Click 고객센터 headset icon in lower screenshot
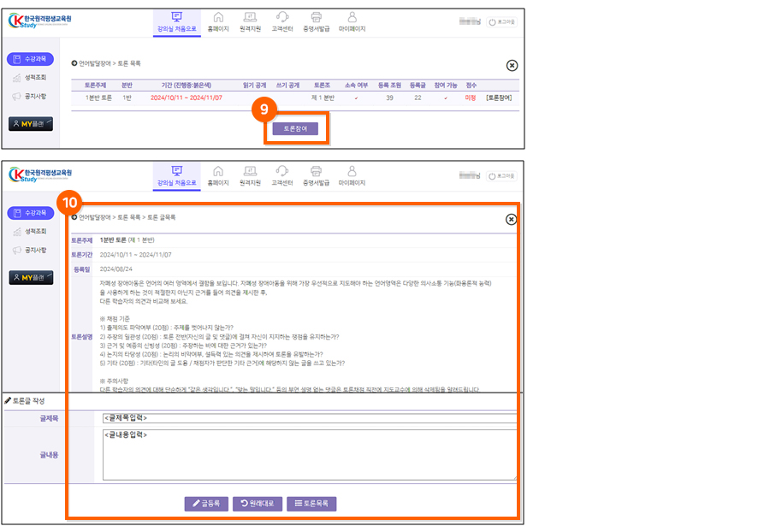The height and width of the screenshot is (532, 770). pos(283,174)
